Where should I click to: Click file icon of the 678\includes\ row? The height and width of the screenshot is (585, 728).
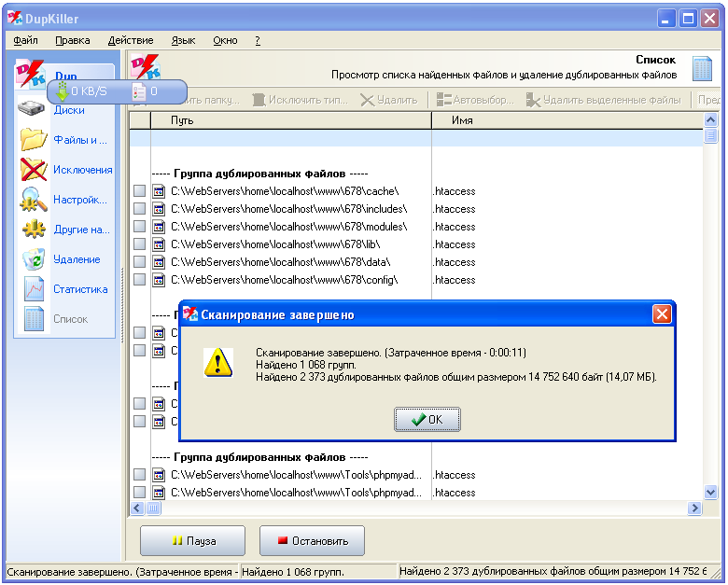(159, 209)
